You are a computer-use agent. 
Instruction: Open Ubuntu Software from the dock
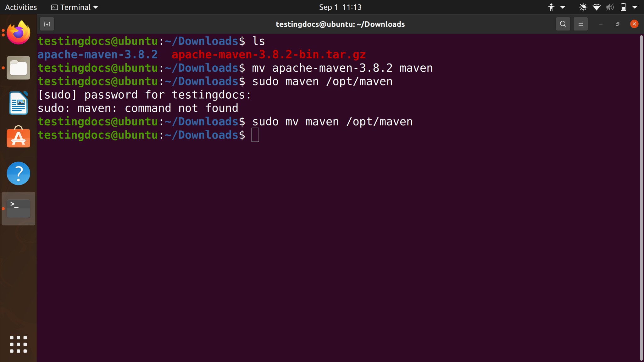(18, 138)
